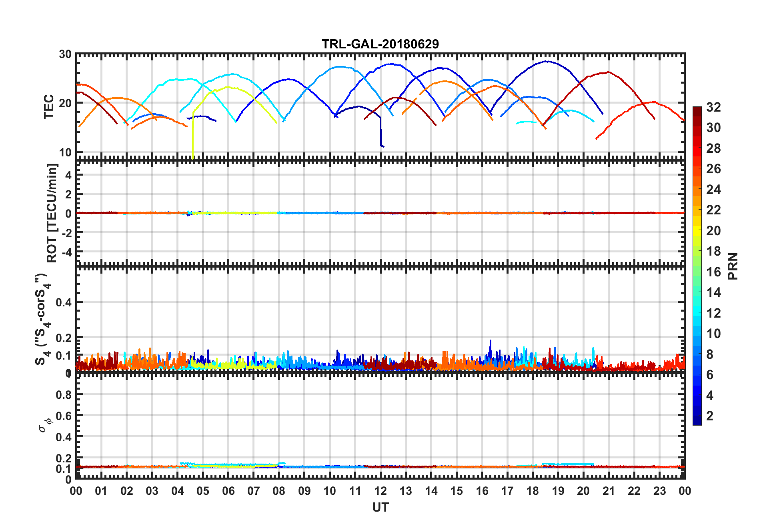This screenshot has height=532, width=761.
Task: Click the TEC y-axis label
Action: [49, 107]
